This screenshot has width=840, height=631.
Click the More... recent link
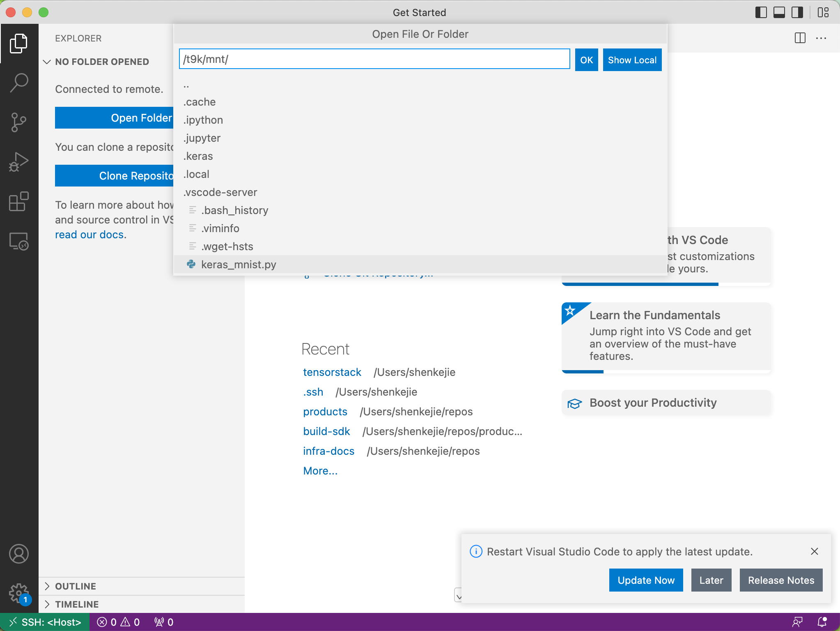pyautogui.click(x=320, y=471)
